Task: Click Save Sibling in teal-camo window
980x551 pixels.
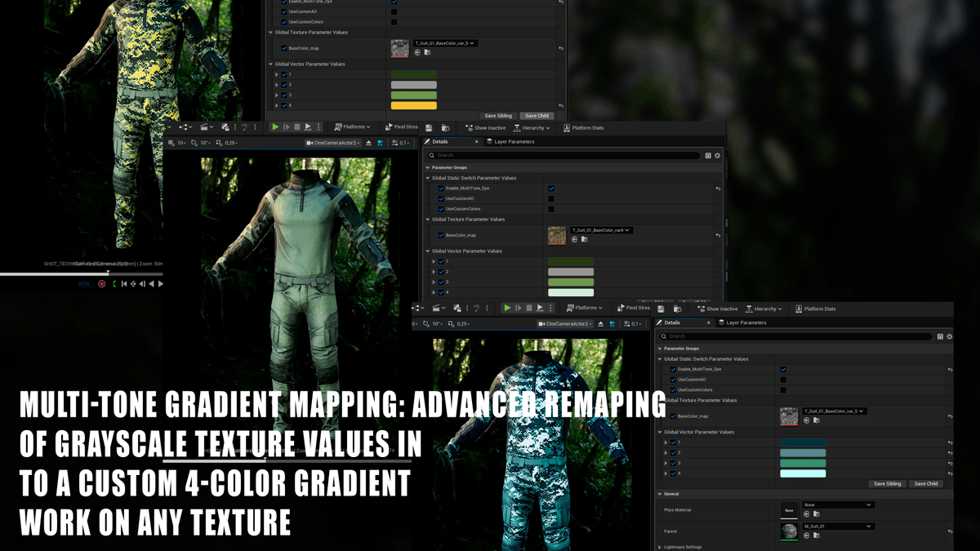Action: click(x=888, y=484)
